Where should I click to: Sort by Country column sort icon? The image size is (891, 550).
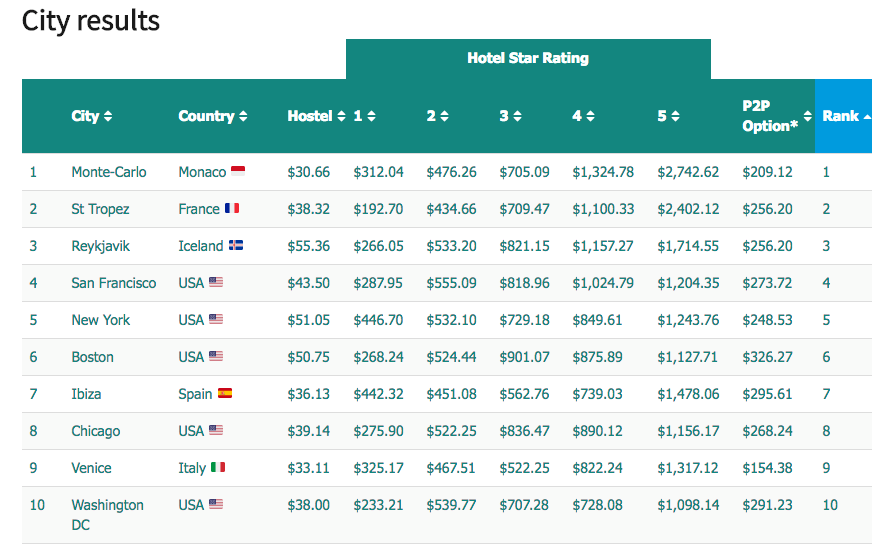pos(243,116)
